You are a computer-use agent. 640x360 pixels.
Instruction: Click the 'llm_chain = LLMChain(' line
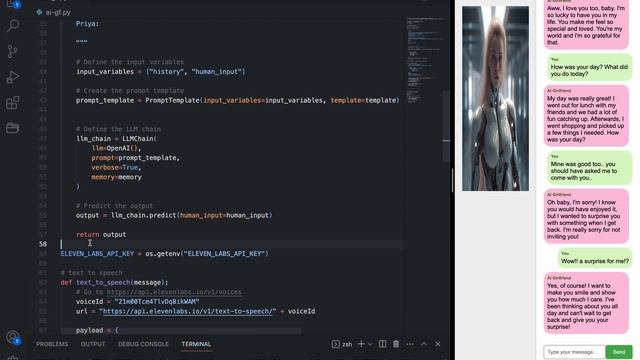[116, 138]
